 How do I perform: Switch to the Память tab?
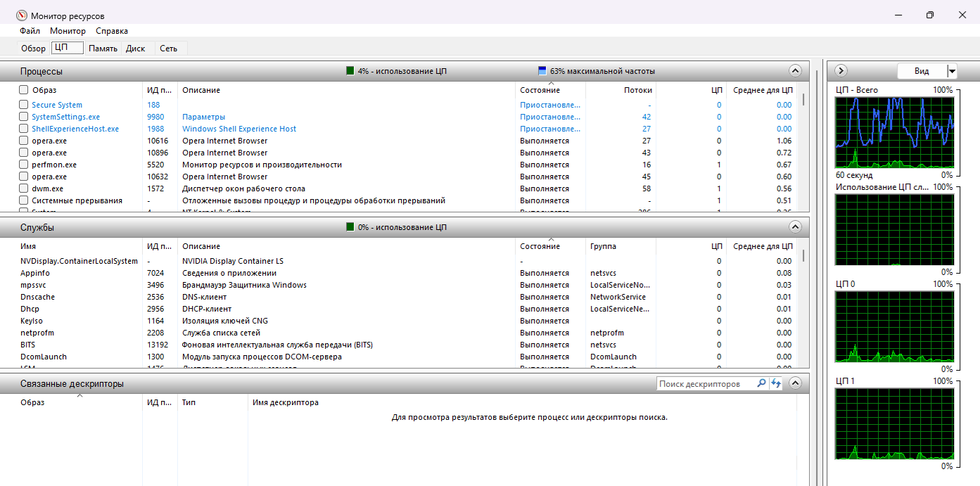point(103,49)
